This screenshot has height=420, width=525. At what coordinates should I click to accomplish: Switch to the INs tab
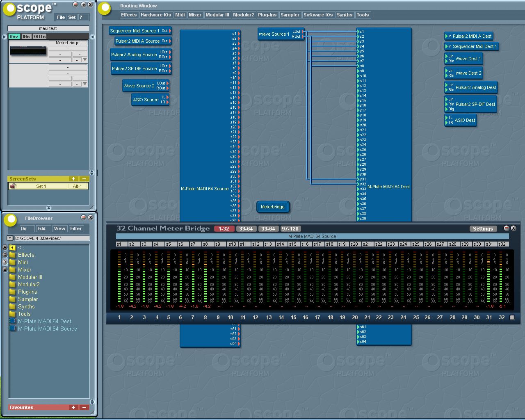pyautogui.click(x=26, y=37)
